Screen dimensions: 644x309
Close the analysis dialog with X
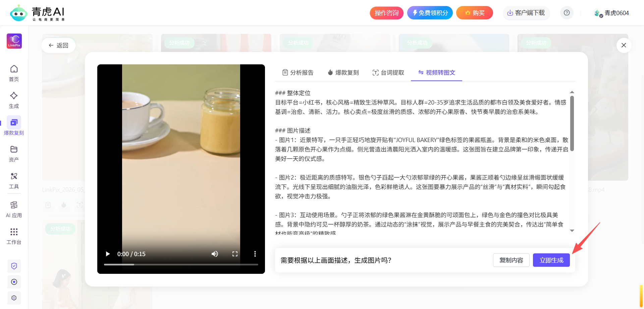[x=624, y=45]
